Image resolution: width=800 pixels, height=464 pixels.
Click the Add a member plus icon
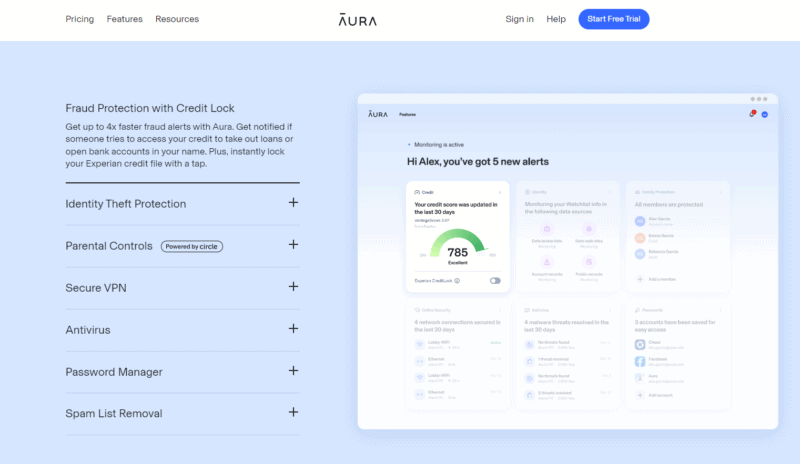click(x=640, y=279)
